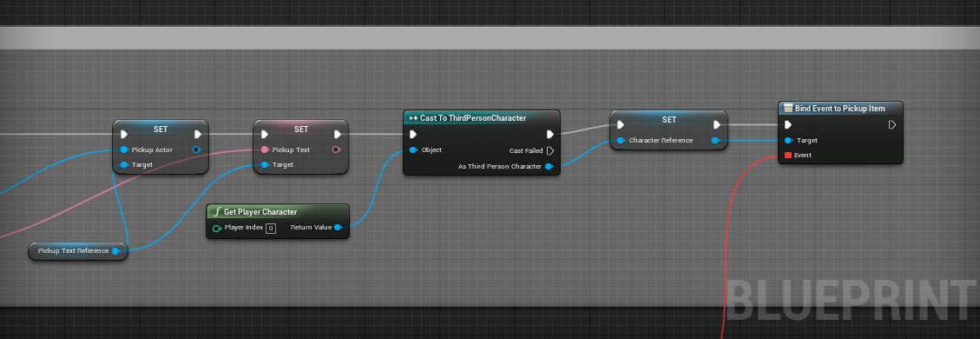Click pink Pickup Text output pin
This screenshot has height=339, width=980.
click(336, 150)
